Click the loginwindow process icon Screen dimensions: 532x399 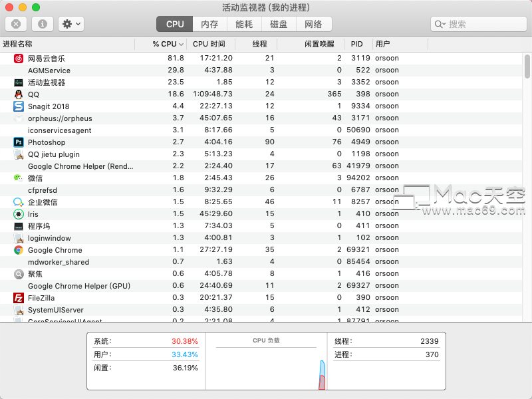coord(19,238)
